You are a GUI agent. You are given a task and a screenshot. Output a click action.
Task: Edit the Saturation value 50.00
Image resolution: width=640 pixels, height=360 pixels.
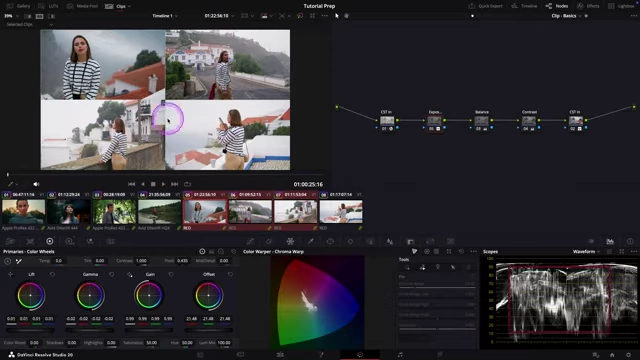(151, 343)
